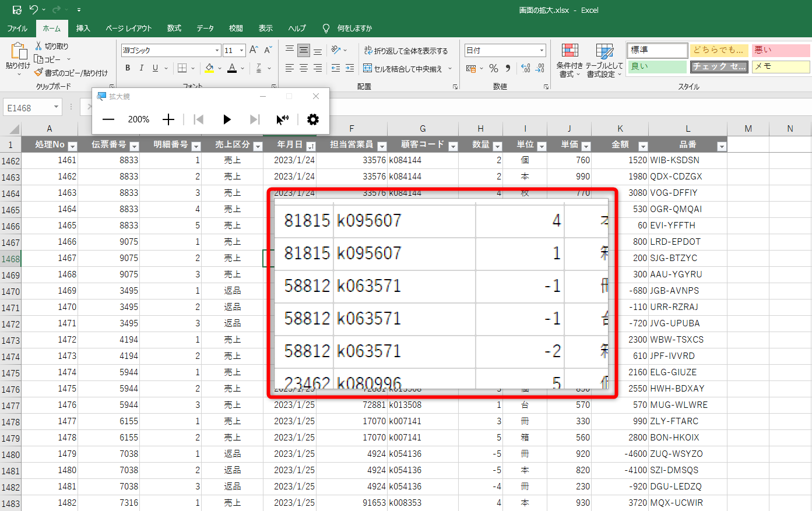
Task: Open the font name dropdown
Action: click(217, 51)
